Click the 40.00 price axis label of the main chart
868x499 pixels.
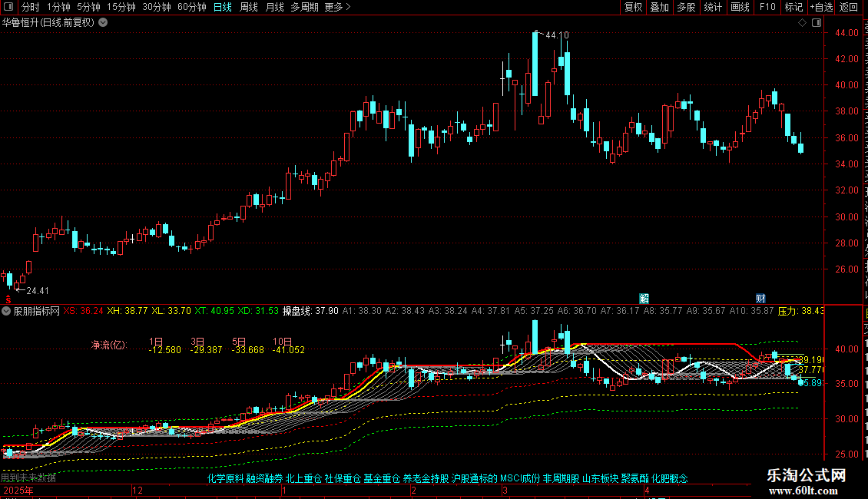[847, 85]
